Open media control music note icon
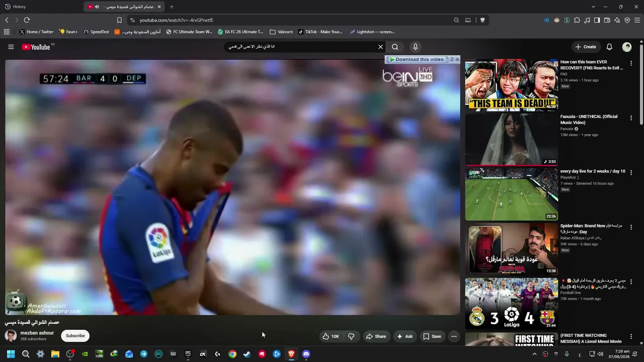Viewport: 644px width, 362px height. tap(587, 20)
